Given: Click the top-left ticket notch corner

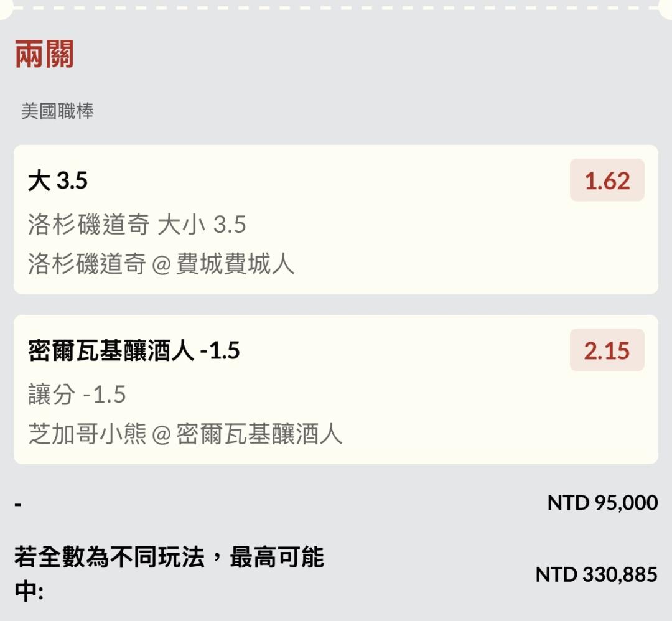Looking at the screenshot, I should click(5, 9).
